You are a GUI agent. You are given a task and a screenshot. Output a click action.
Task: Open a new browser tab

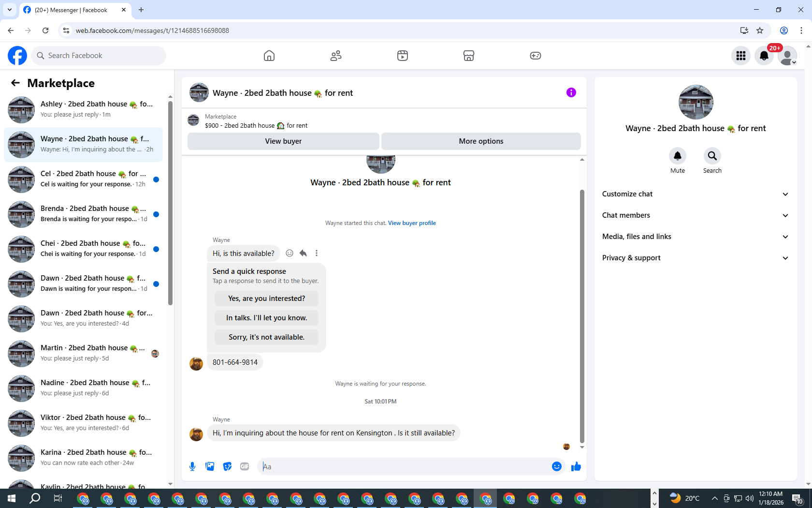pyautogui.click(x=141, y=10)
